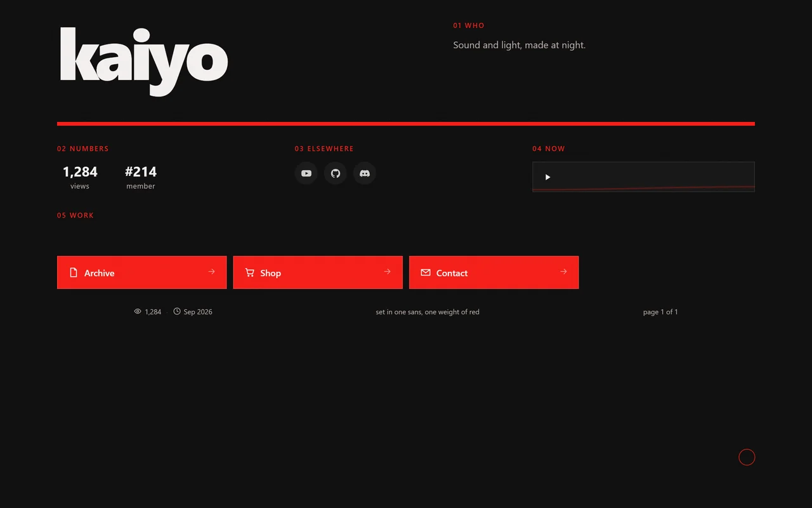Click the footer's 1,284 view count

pos(153,312)
